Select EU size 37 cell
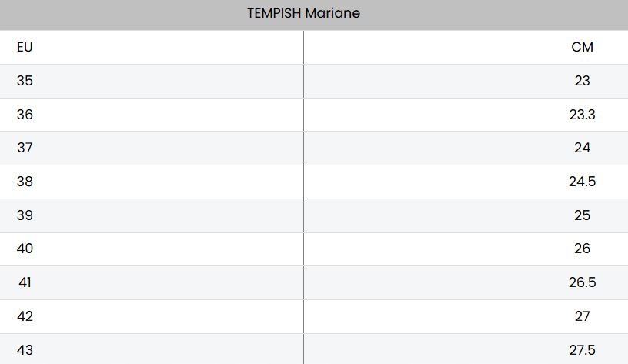This screenshot has width=628, height=364. 25,148
